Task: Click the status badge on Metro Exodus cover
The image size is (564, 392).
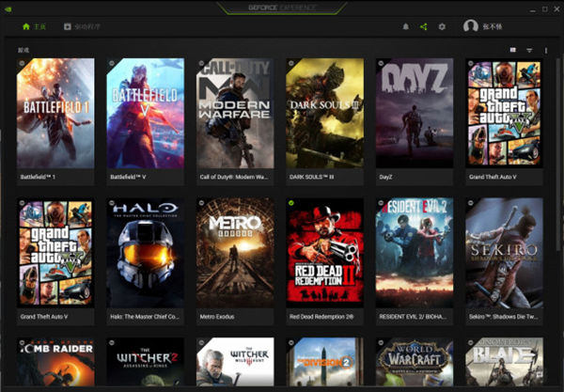Action: click(x=201, y=203)
